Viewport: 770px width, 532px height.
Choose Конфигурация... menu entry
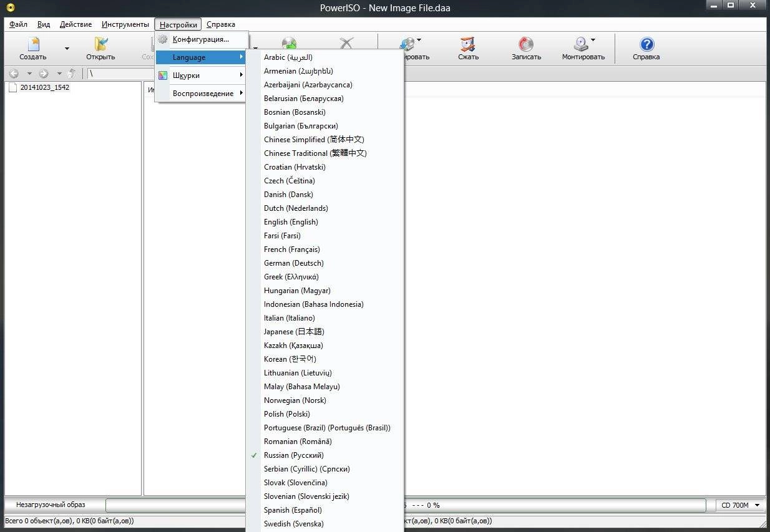(202, 39)
